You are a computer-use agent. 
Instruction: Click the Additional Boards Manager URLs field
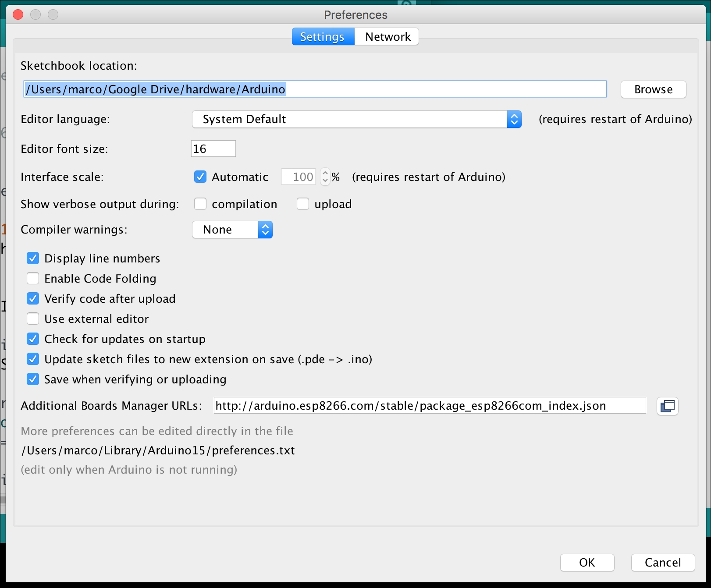430,406
